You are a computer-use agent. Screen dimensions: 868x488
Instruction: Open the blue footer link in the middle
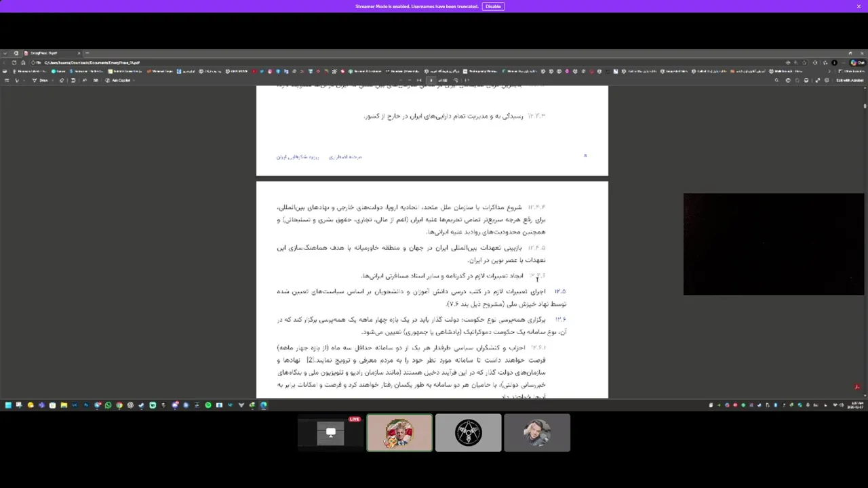(345, 157)
